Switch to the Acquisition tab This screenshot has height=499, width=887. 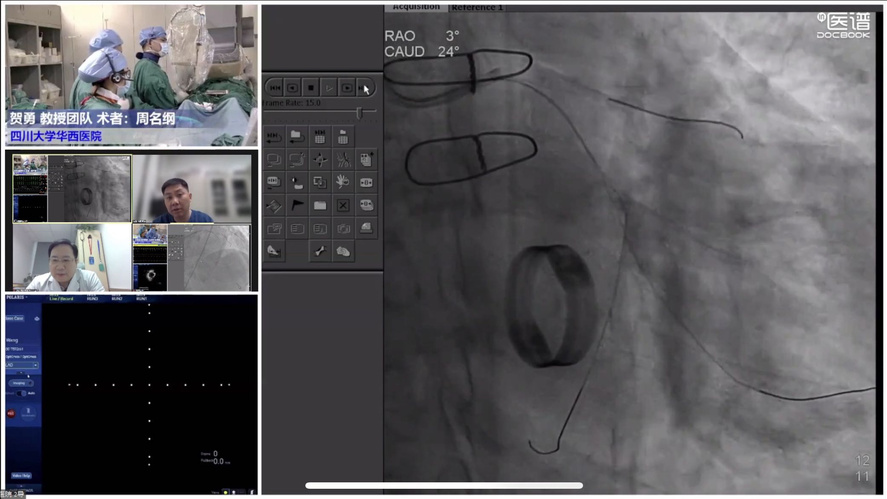(416, 6)
